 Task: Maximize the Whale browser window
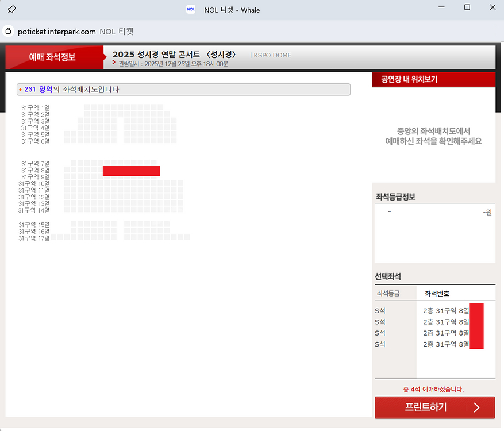467,7
